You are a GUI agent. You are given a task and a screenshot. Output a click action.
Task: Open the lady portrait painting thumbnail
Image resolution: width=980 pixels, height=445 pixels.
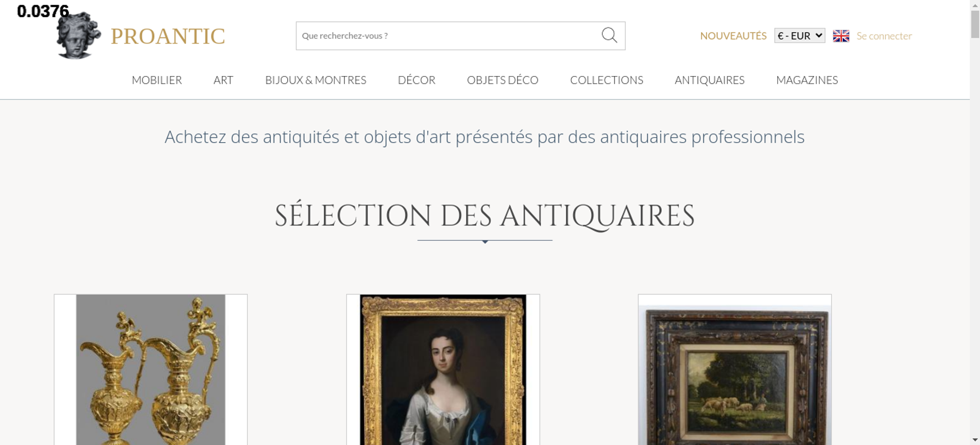pyautogui.click(x=443, y=370)
